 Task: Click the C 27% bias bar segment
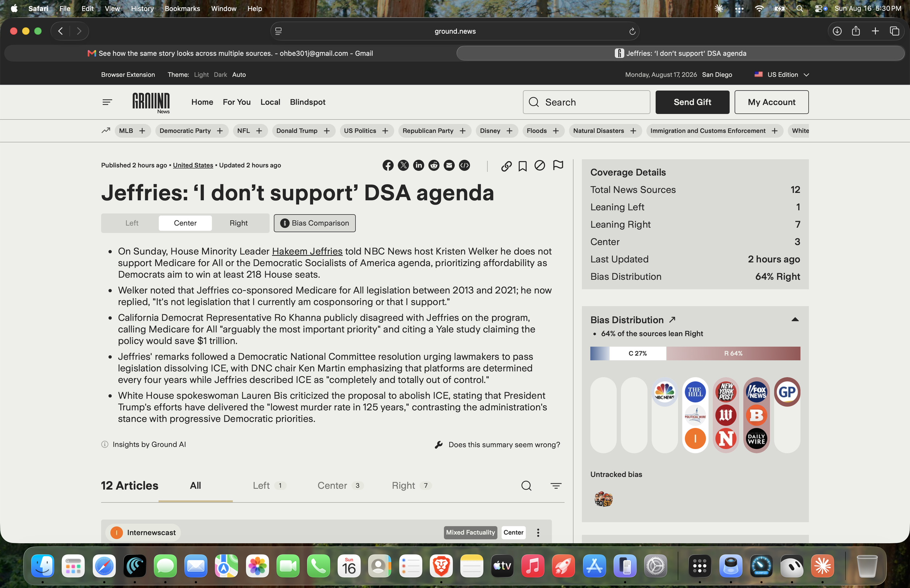[x=638, y=354]
